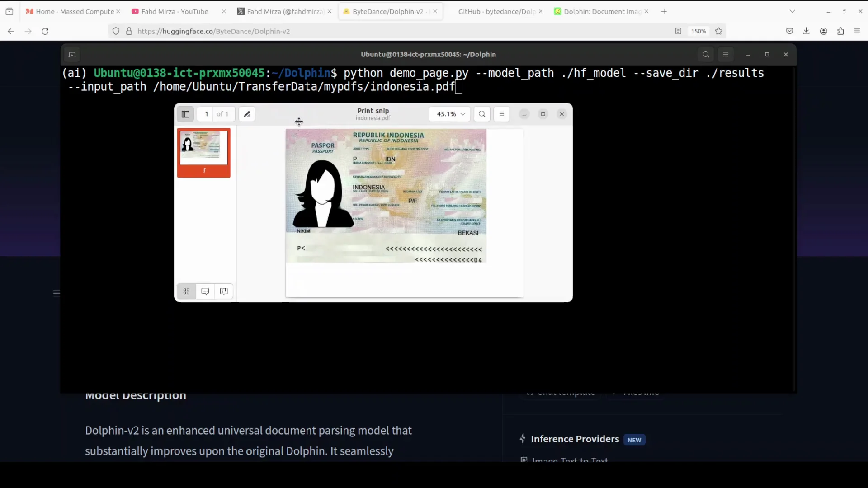The image size is (868, 488).
Task: Open the list all tabs dropdown
Action: pos(793,11)
